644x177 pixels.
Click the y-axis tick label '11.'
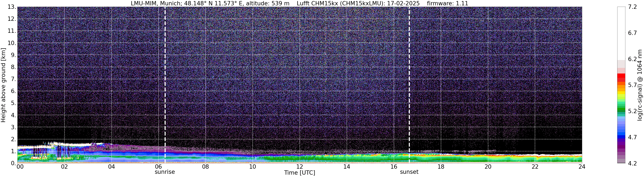(12, 31)
